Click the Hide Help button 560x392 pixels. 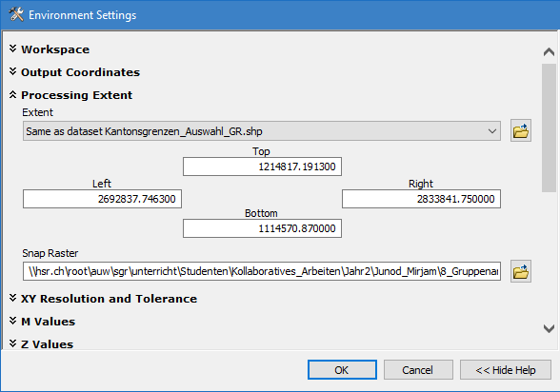(x=506, y=370)
